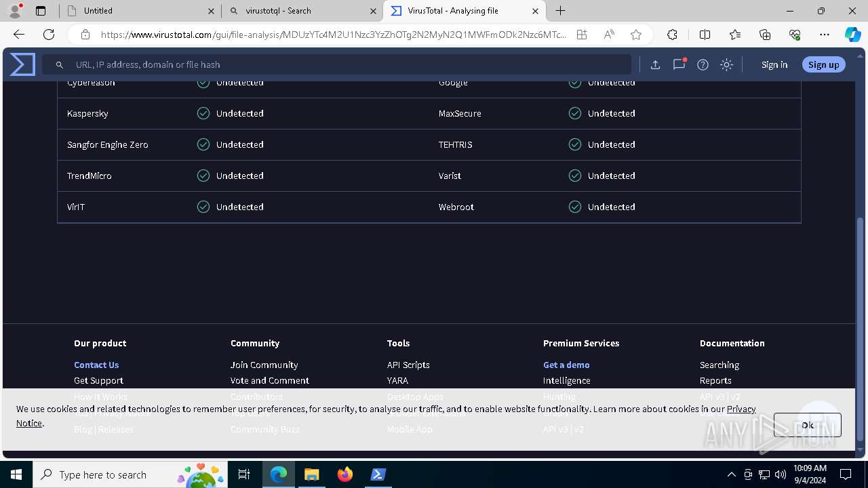
Task: Open the Get Support footer link
Action: click(98, 380)
